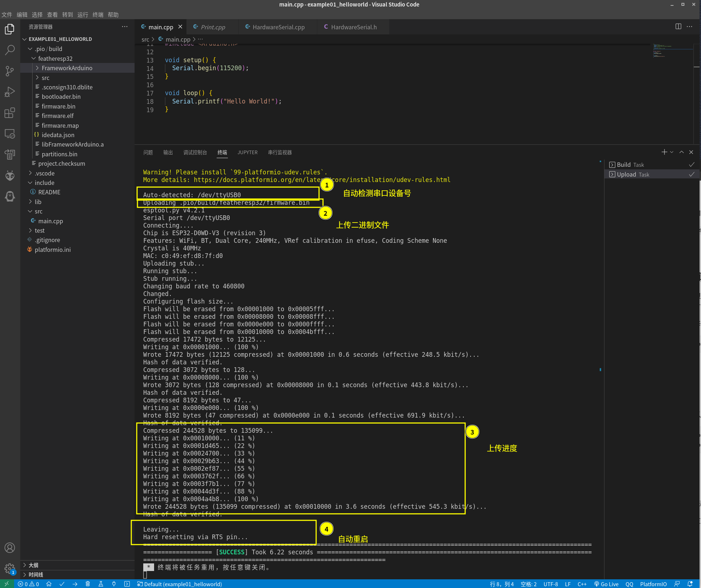Screen dimensions: 701x588
Task: Click PlatformIO Upload arrow in status bar
Action: coord(75,584)
